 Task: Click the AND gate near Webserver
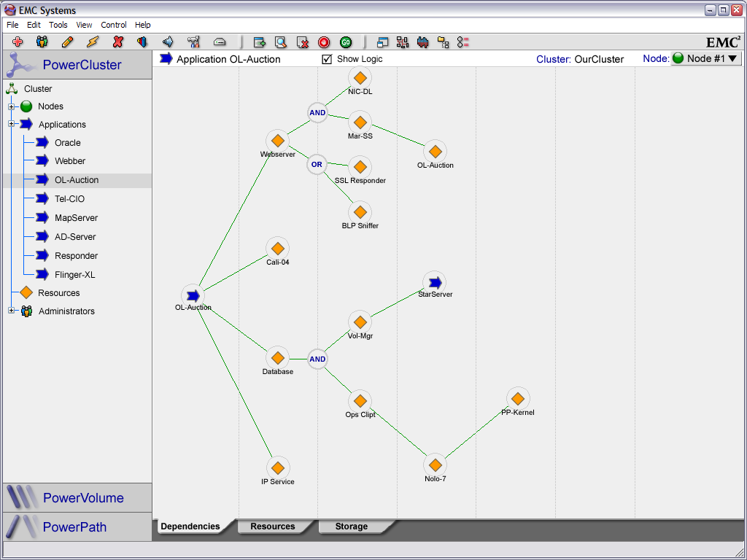click(317, 113)
